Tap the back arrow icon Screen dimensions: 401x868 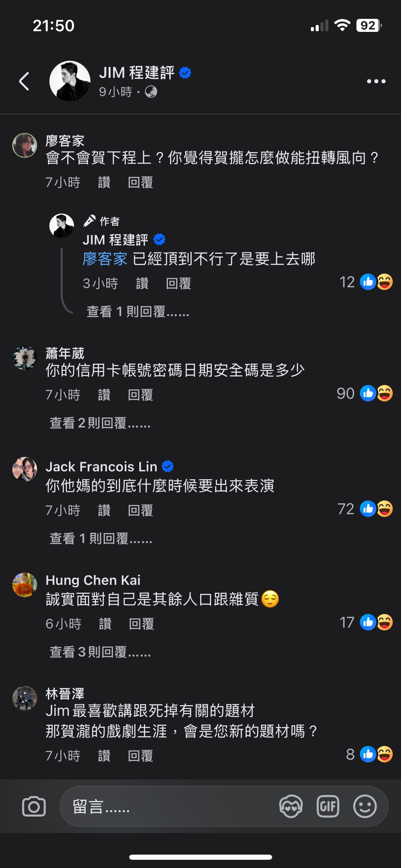tap(24, 81)
